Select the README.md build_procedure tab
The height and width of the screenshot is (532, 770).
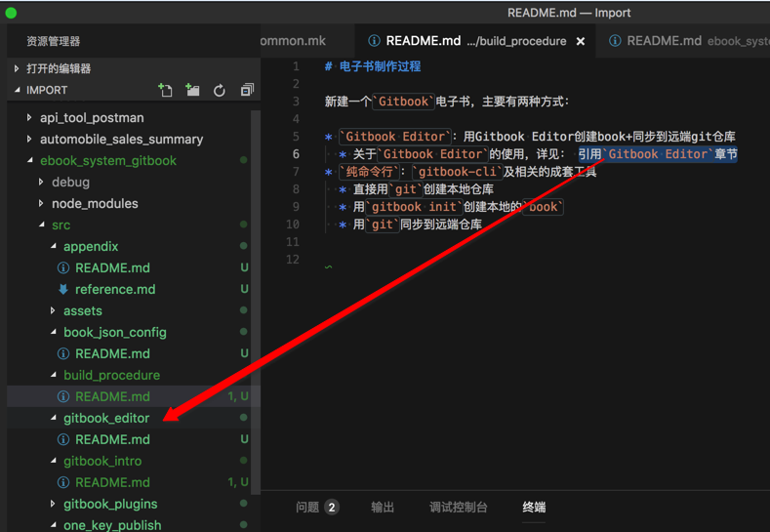coord(475,41)
